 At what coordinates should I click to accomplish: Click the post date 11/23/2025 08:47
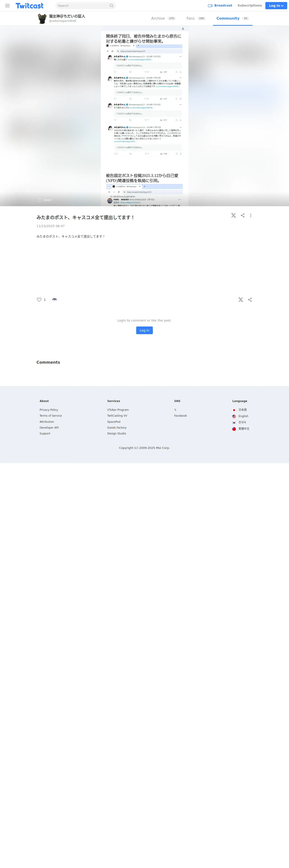tap(50, 226)
